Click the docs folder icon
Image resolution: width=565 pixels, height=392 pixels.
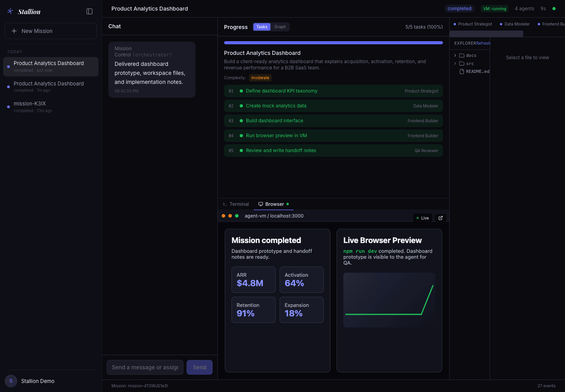(x=462, y=56)
